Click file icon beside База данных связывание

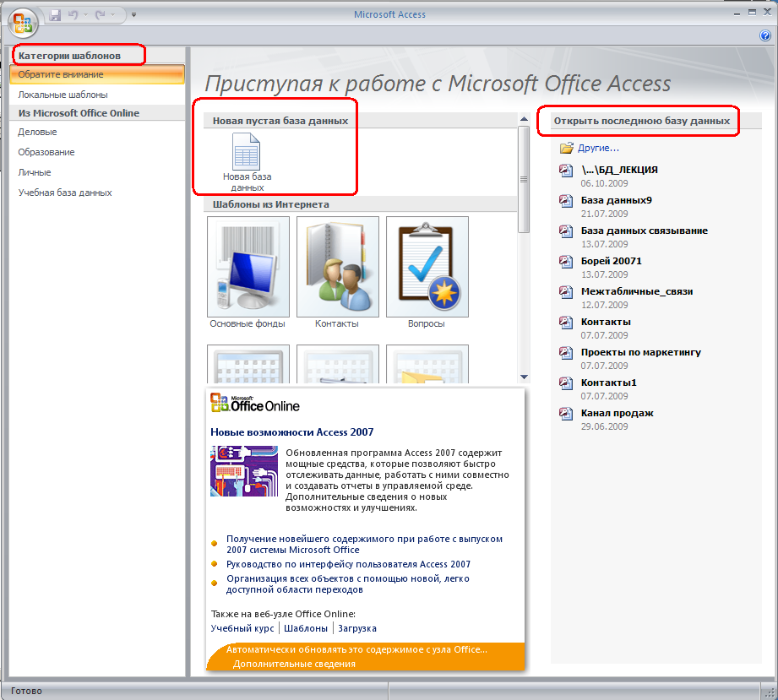pos(566,231)
